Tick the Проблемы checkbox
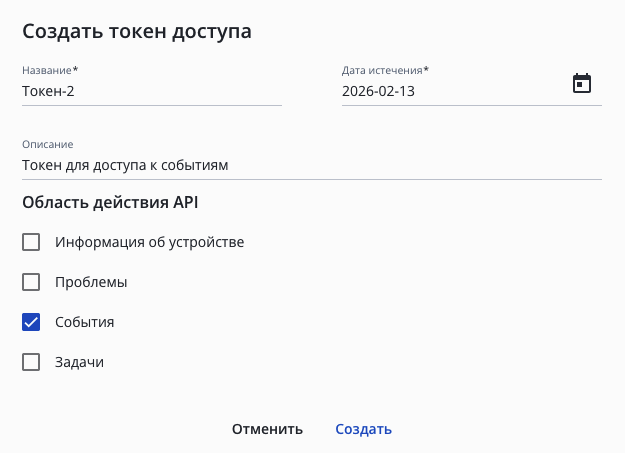This screenshot has width=625, height=453. pyautogui.click(x=31, y=282)
